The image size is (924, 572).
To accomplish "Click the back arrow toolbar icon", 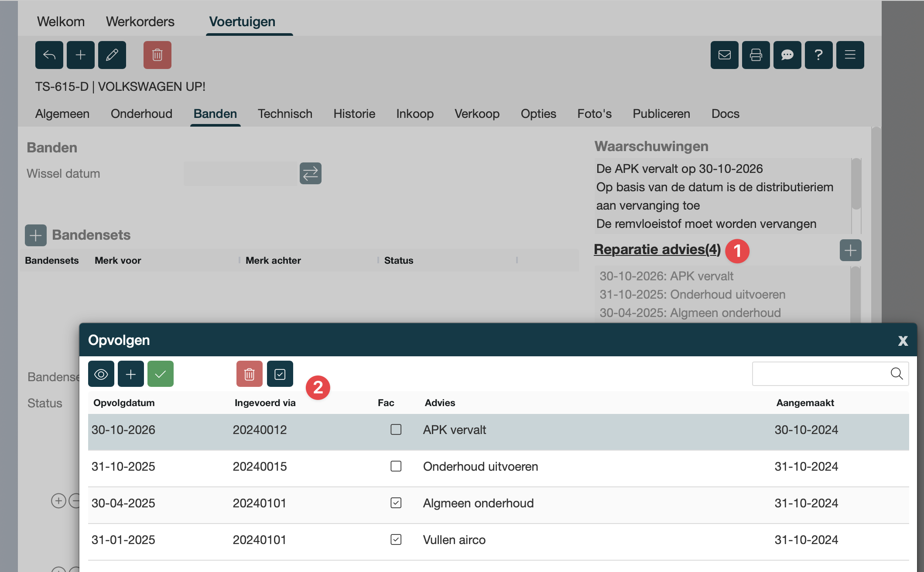I will click(49, 55).
